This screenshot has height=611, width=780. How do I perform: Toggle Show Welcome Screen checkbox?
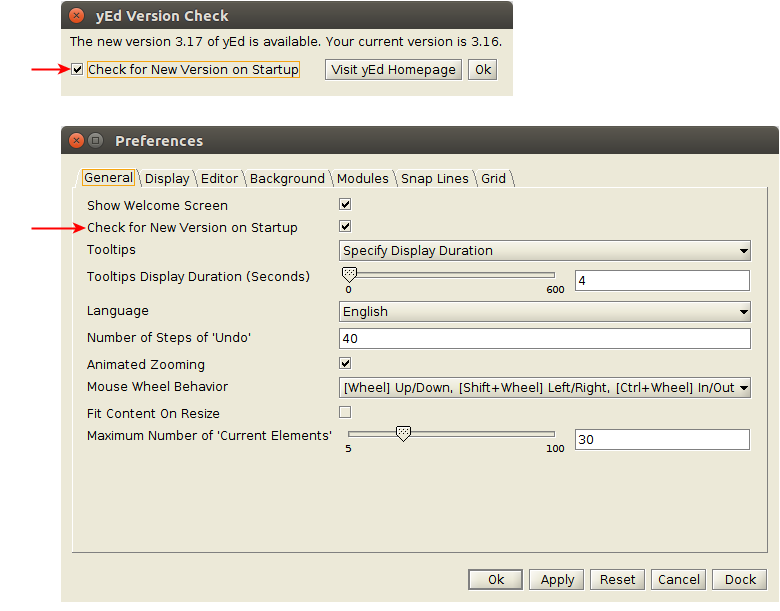point(345,204)
